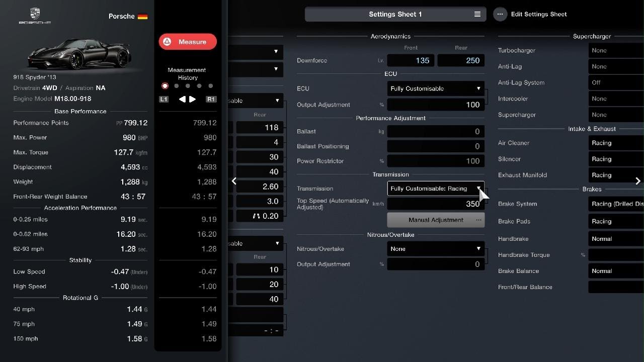Screen dimensions: 644x362
Task: Open the Handbrake Normal box
Action: pyautogui.click(x=616, y=239)
